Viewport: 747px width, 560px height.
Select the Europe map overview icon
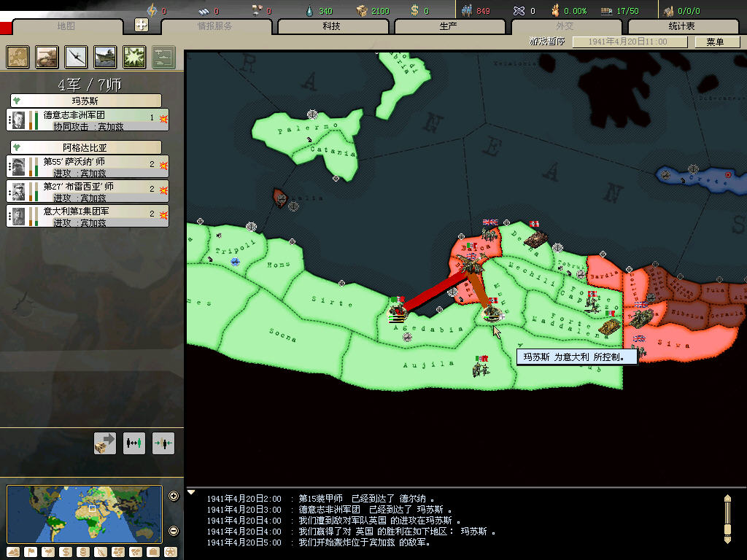(18, 57)
